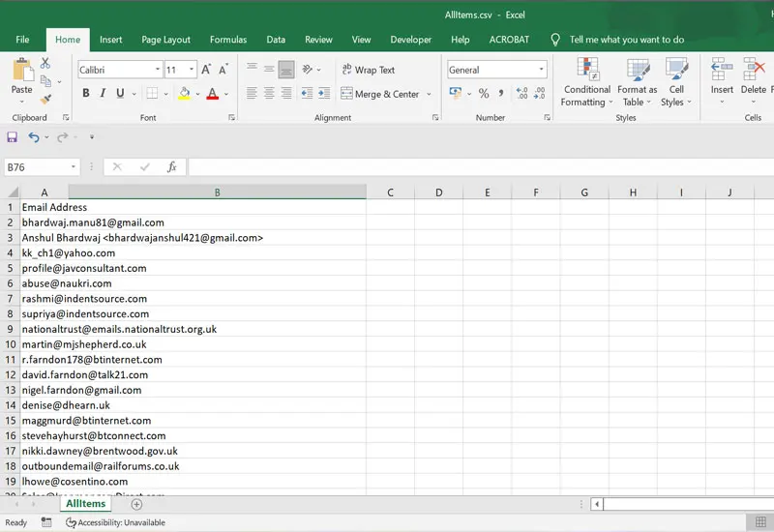Switch to the Insert ribbon tab

coord(110,40)
